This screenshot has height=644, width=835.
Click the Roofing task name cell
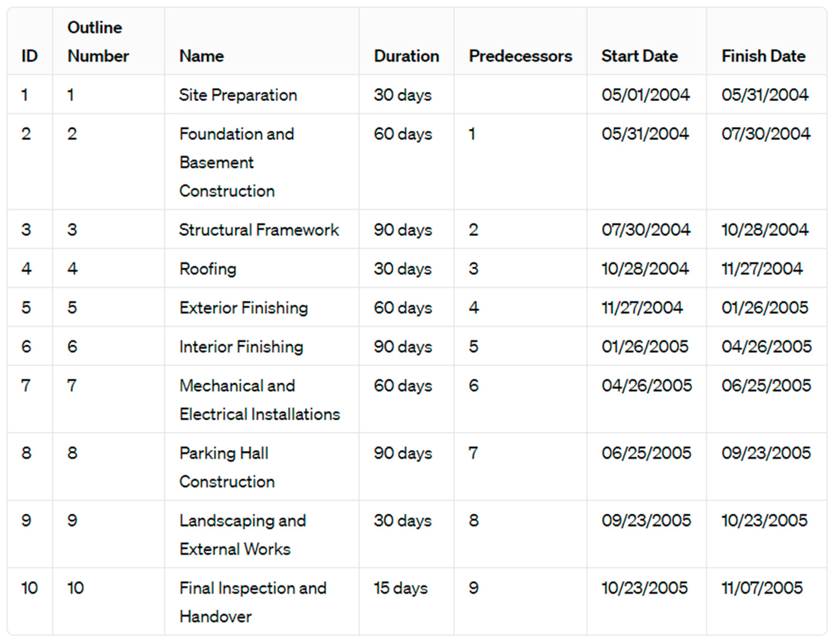pos(207,269)
